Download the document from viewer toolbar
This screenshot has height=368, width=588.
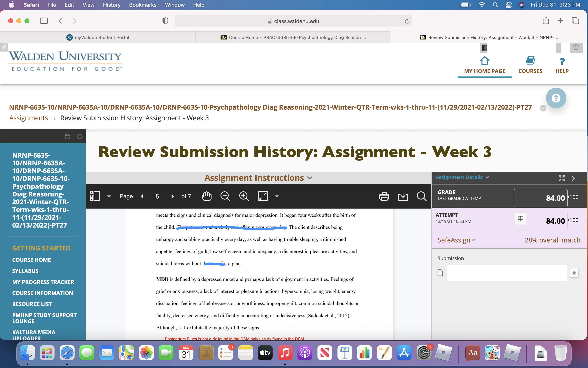pyautogui.click(x=403, y=196)
